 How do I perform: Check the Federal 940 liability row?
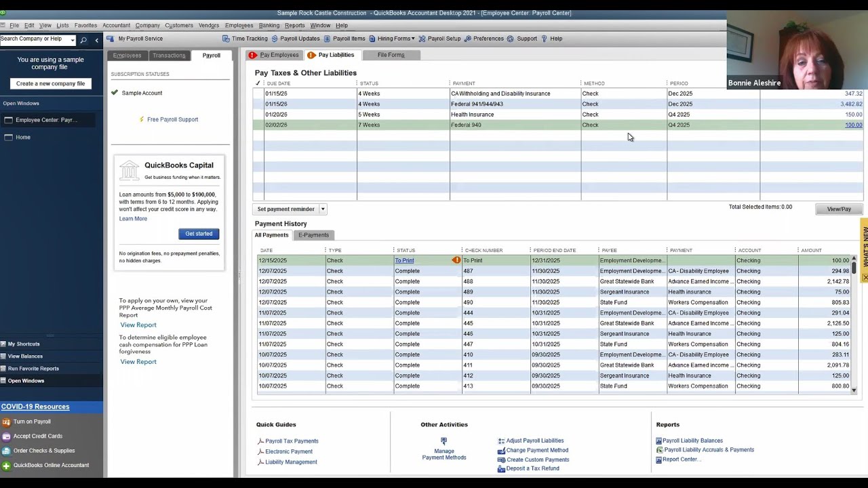click(x=258, y=125)
